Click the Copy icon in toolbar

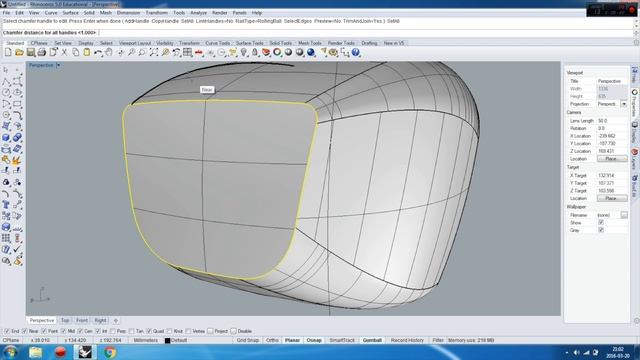pyautogui.click(x=76, y=52)
